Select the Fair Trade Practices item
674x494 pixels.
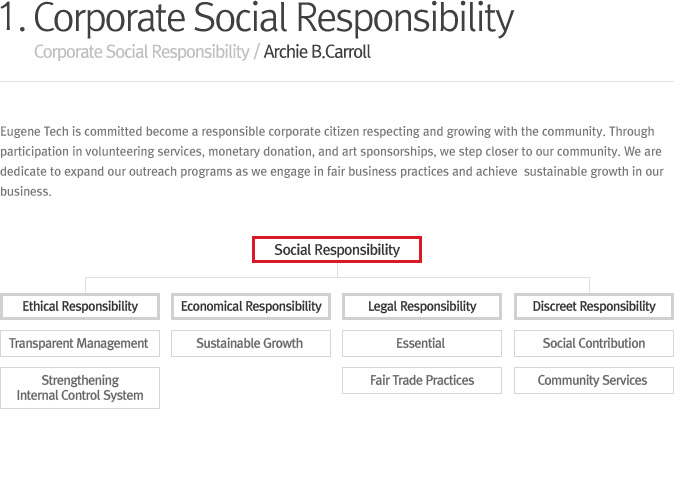pos(422,380)
